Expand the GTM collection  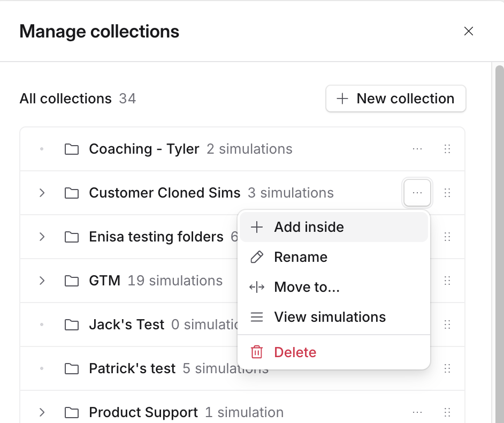[x=42, y=281]
